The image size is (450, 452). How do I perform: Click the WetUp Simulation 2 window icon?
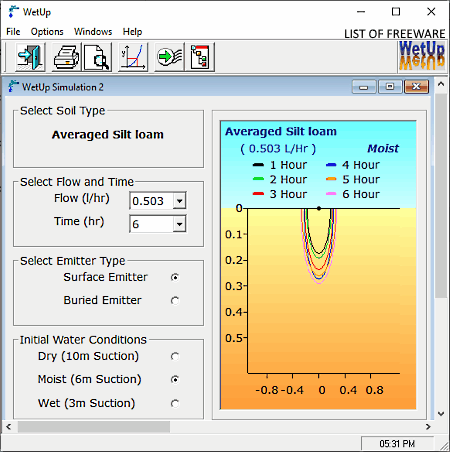(13, 87)
